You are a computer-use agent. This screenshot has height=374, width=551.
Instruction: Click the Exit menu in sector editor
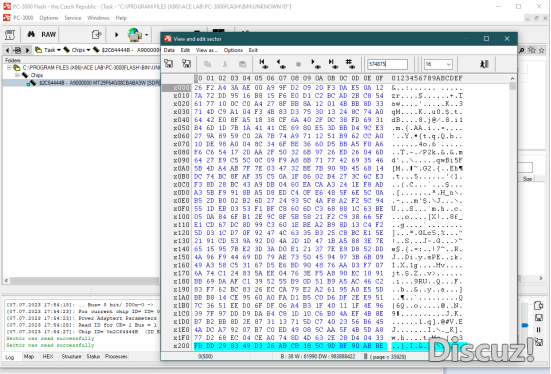pos(253,50)
